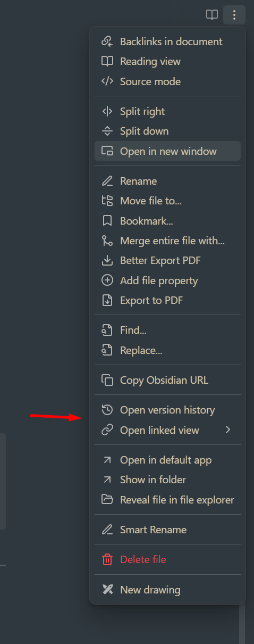The image size is (254, 644).
Task: Click the Better Export PDF download icon
Action: pyautogui.click(x=107, y=261)
